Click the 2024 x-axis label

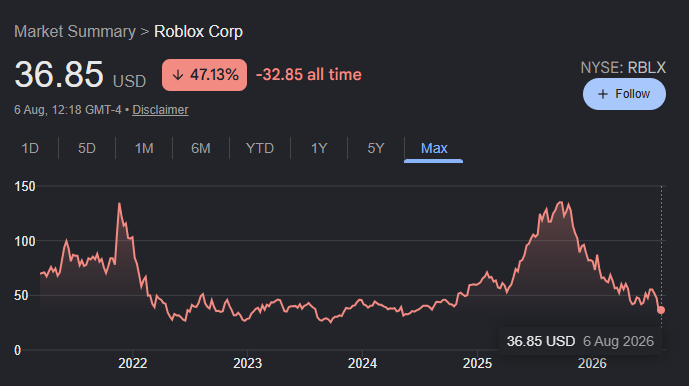click(362, 364)
